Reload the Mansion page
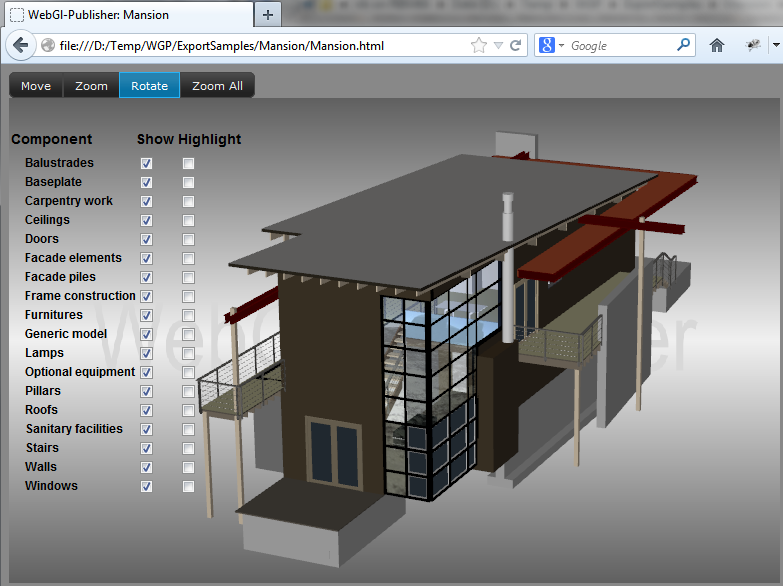This screenshot has height=586, width=783. click(516, 46)
